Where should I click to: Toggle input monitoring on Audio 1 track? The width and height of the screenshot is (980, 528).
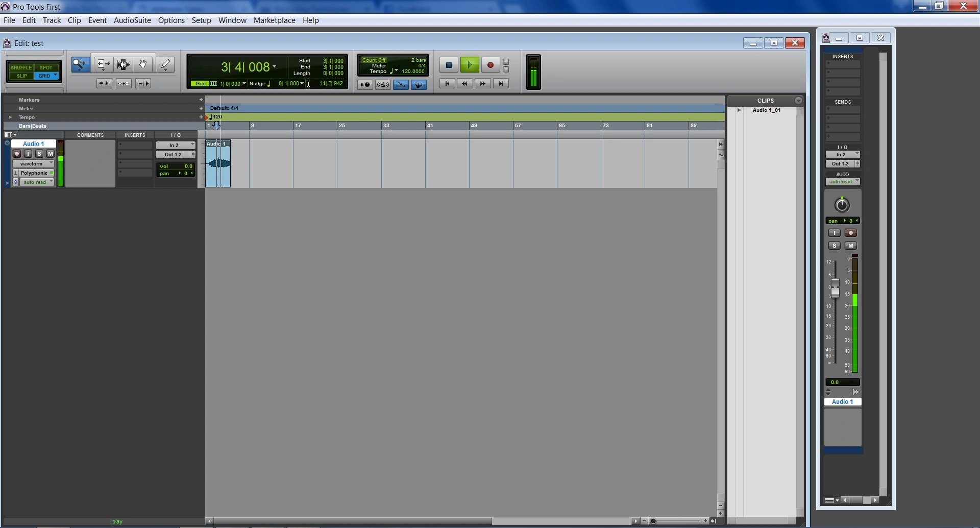tap(28, 154)
